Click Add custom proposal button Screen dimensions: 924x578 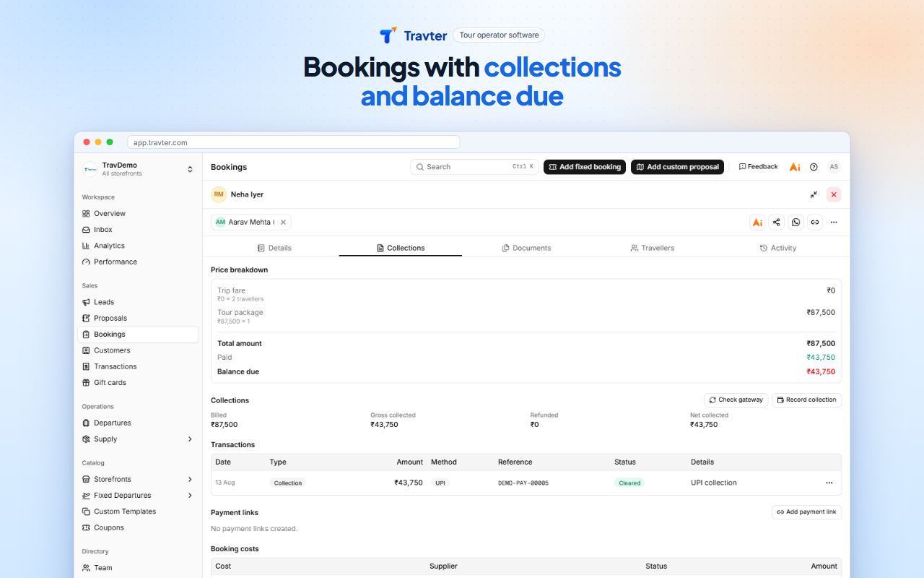pyautogui.click(x=677, y=167)
